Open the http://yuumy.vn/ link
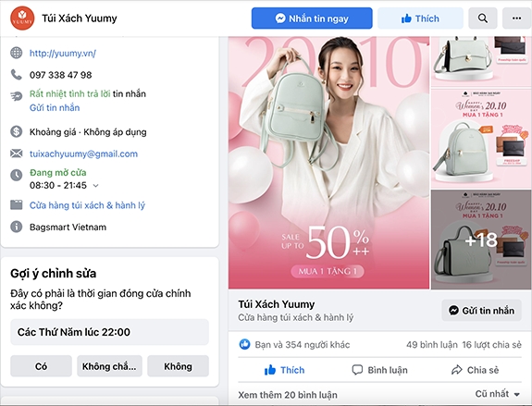This screenshot has height=406, width=532. 63,54
